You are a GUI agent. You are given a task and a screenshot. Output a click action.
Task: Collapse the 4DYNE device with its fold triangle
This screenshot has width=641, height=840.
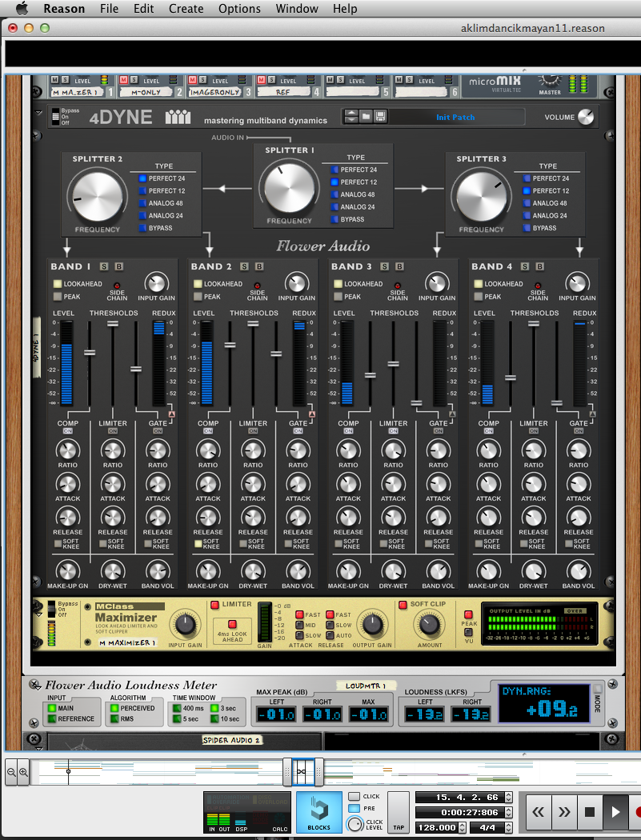tap(38, 113)
